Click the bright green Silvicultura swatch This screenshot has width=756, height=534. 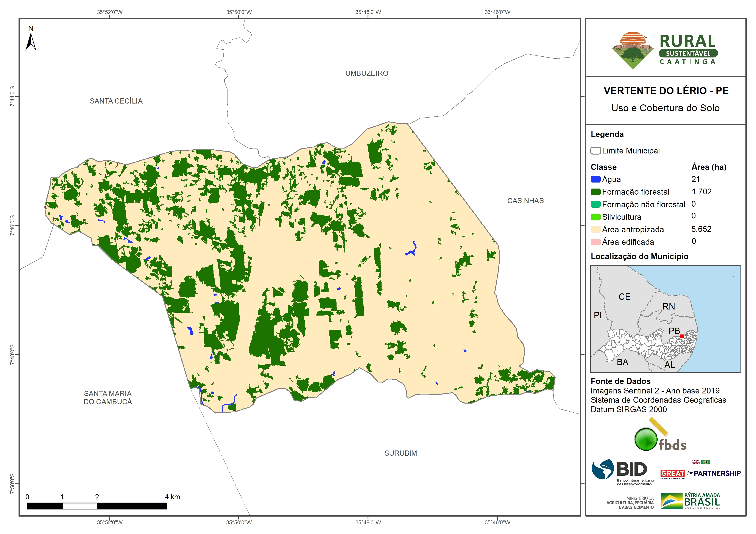click(595, 217)
